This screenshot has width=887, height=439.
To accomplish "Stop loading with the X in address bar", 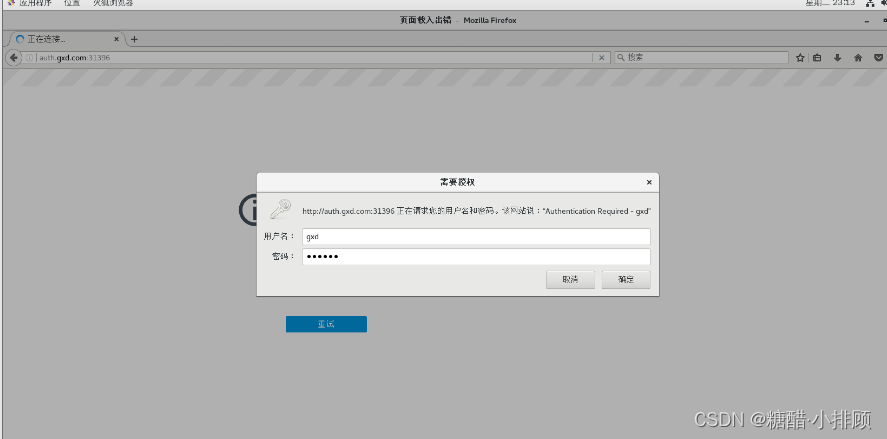I will (601, 58).
